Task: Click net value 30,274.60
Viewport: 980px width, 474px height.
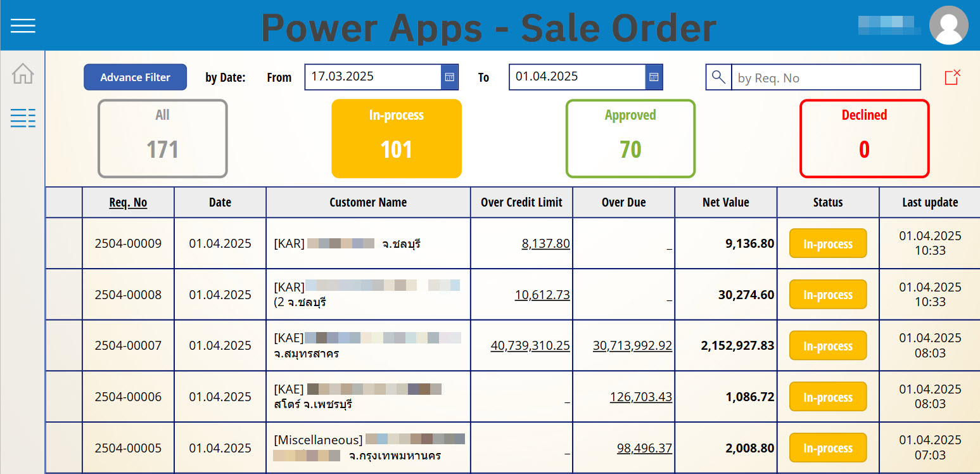Action: click(x=746, y=295)
